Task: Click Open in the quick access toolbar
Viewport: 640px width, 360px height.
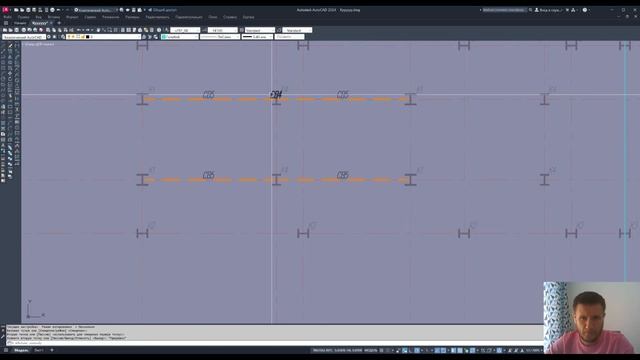Action: click(x=22, y=10)
